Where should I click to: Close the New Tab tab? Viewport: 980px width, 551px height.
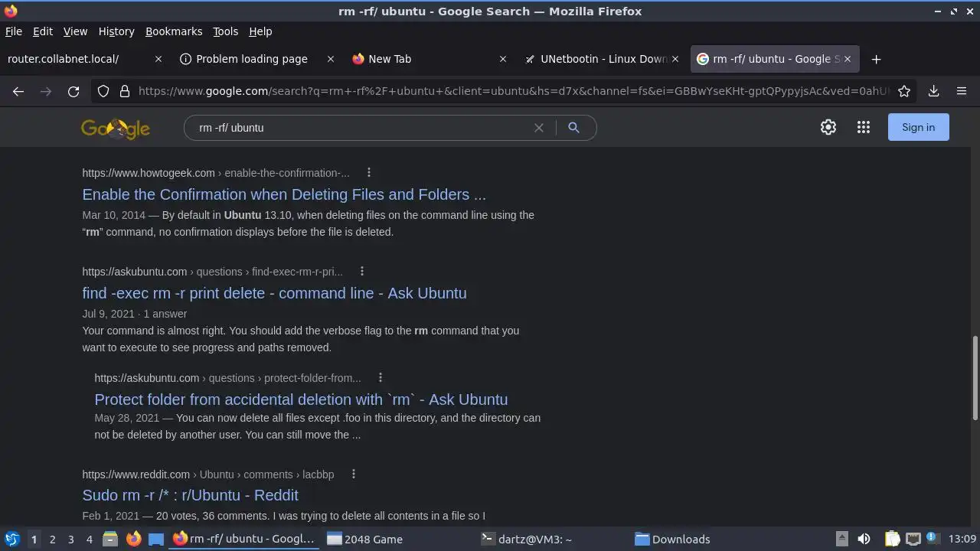(x=503, y=59)
